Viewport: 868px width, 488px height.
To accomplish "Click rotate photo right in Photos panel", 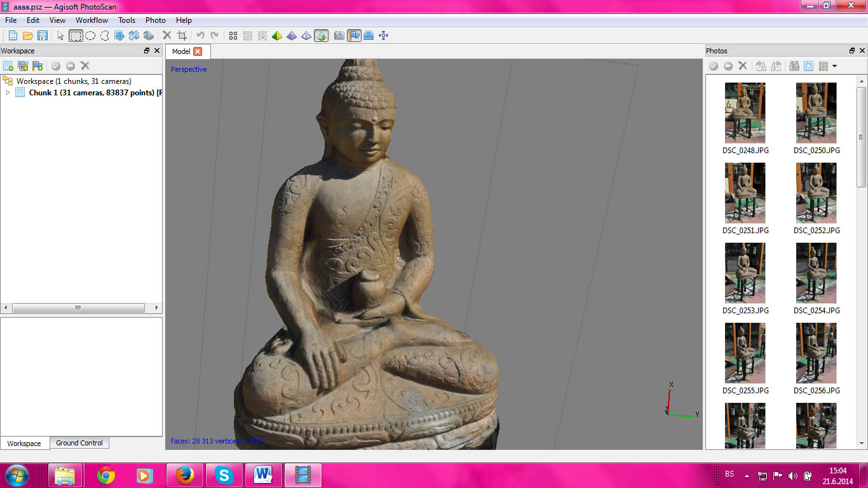I will click(761, 65).
